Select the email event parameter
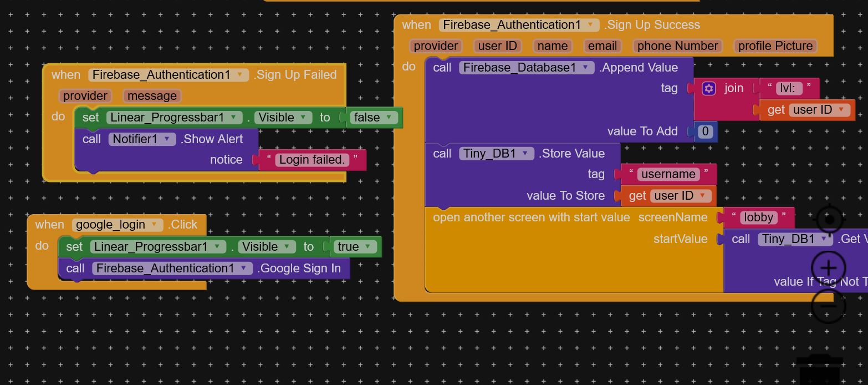The image size is (868, 385). [x=602, y=46]
